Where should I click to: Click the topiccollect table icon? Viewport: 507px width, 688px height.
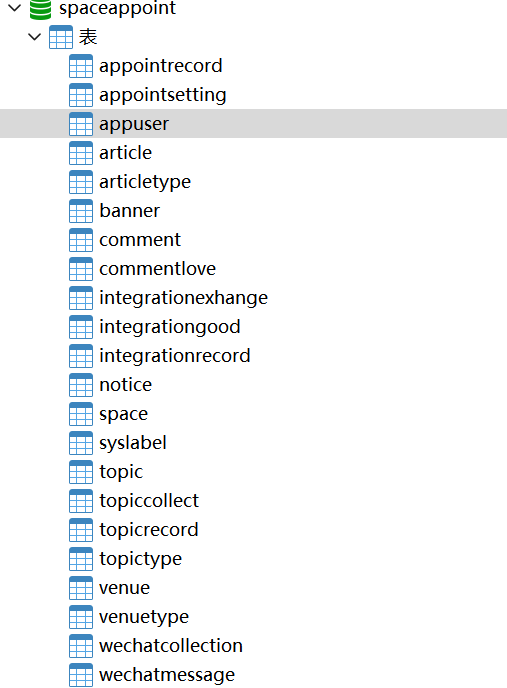coord(81,501)
